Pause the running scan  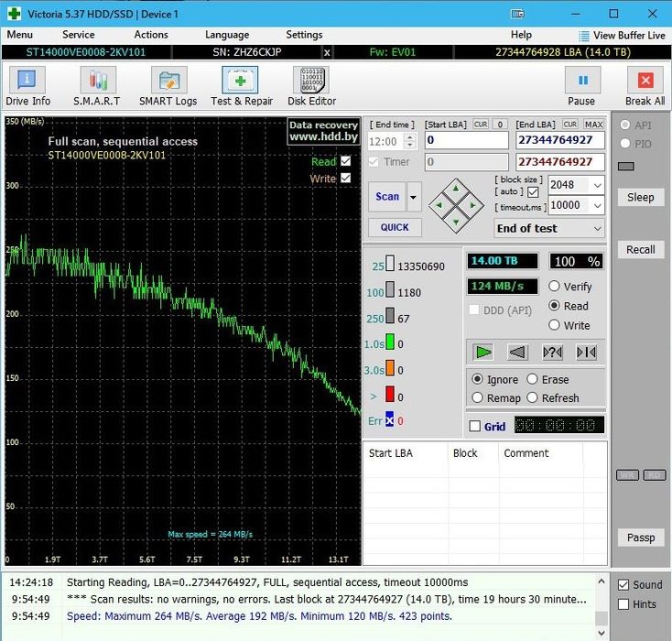pos(581,86)
